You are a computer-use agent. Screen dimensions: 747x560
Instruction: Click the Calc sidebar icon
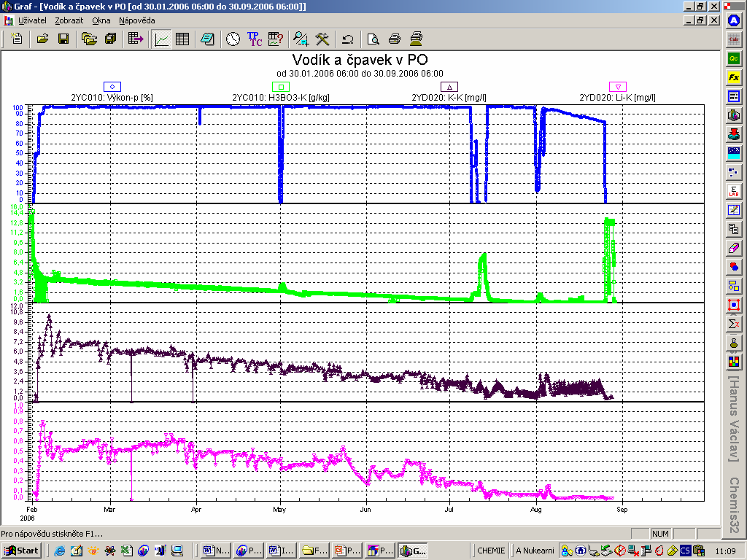pos(734,39)
